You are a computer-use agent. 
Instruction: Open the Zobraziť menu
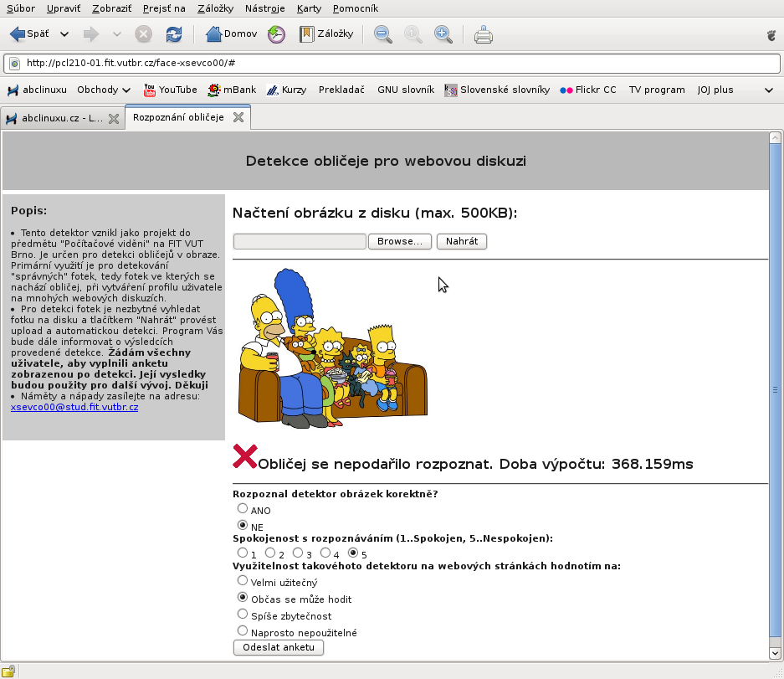[x=112, y=8]
